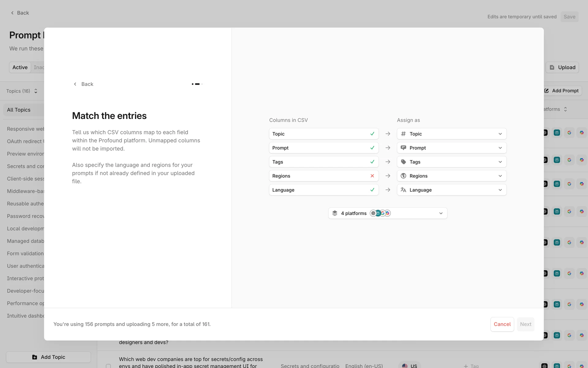Expand the Regions assign-as dropdown

(x=451, y=176)
